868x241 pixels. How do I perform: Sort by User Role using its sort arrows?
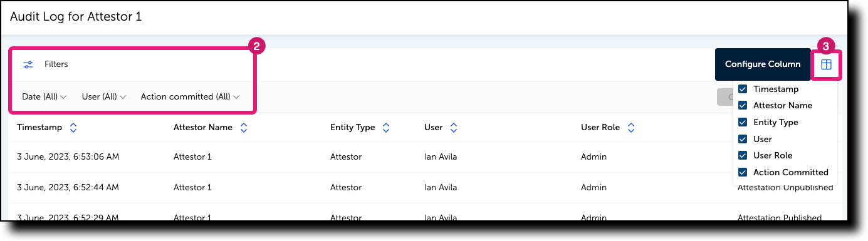coord(631,128)
